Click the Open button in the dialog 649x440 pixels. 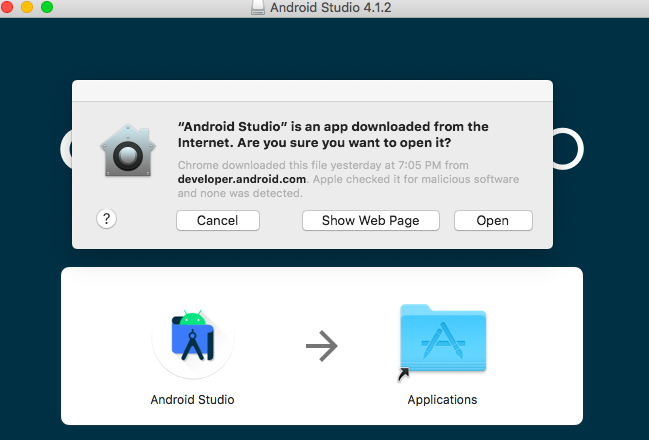point(493,220)
